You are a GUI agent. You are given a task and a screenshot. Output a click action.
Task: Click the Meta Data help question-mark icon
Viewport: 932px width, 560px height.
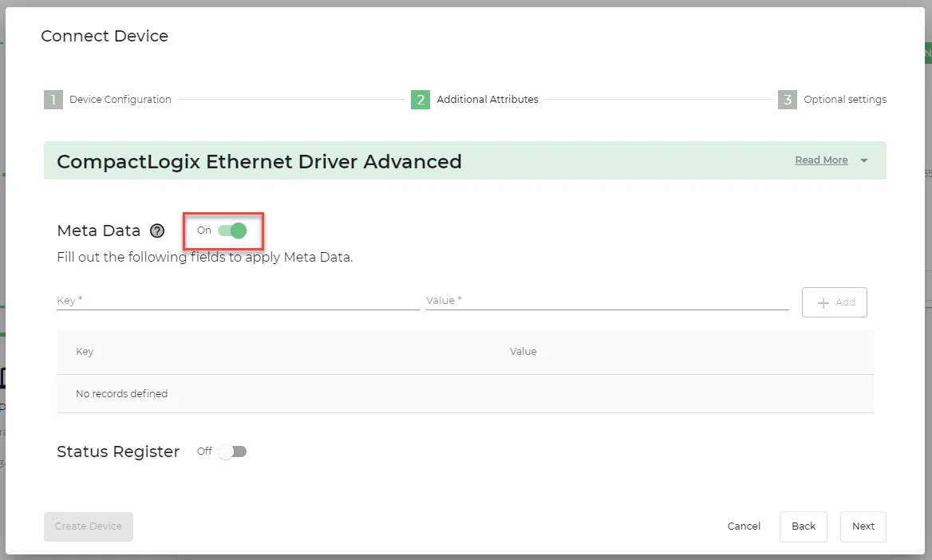point(157,231)
